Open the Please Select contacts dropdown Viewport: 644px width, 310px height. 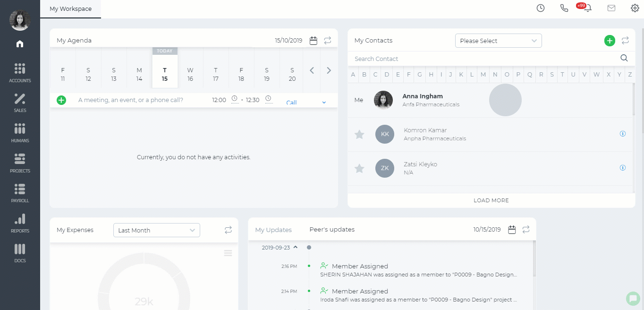coord(498,41)
